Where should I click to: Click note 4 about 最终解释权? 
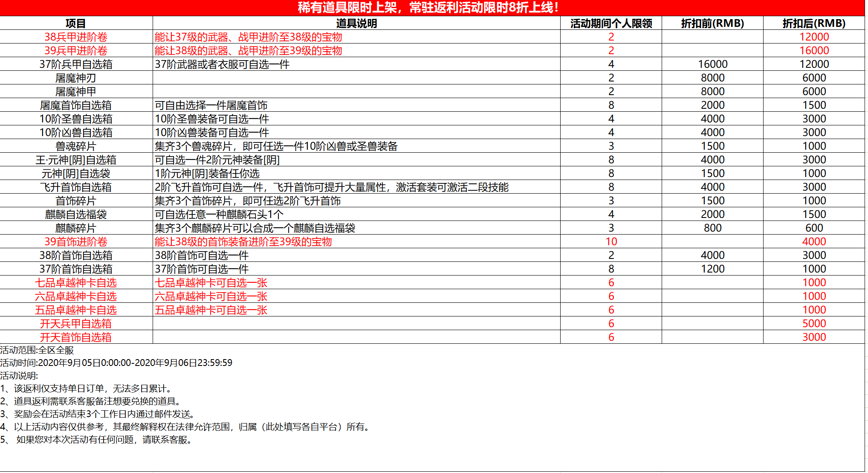[186, 427]
